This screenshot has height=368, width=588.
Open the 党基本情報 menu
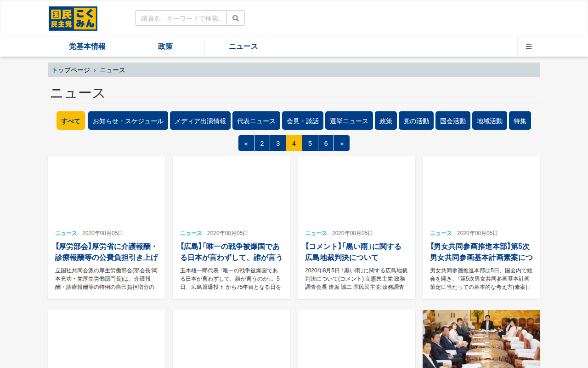pyautogui.click(x=87, y=46)
